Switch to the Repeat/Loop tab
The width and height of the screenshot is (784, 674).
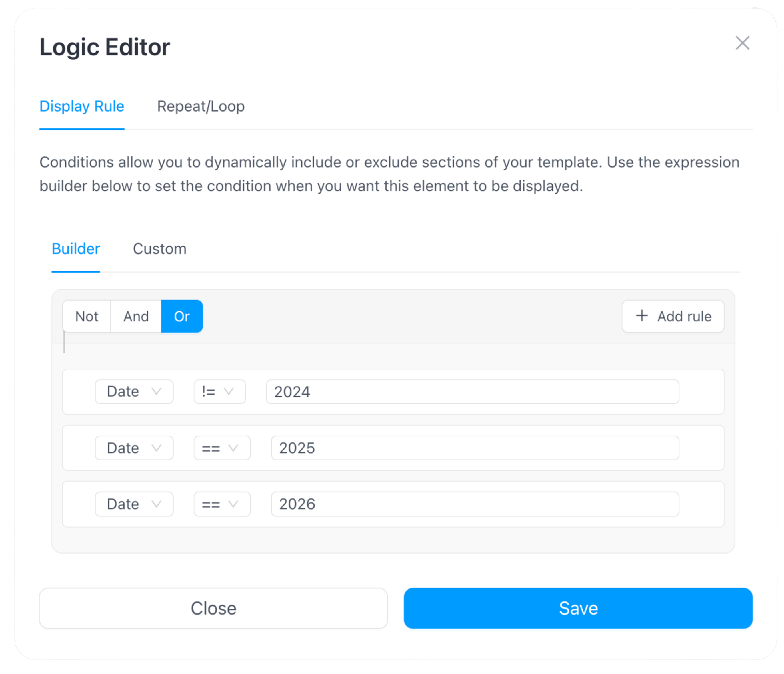point(201,106)
